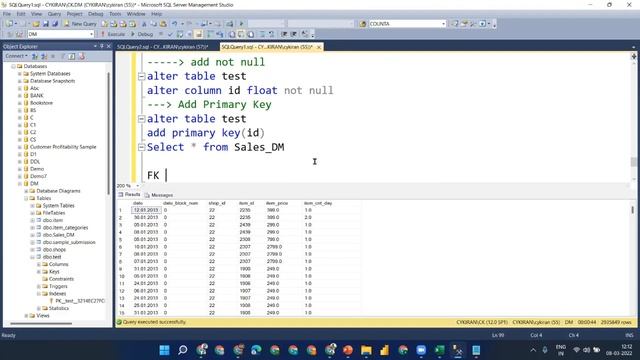Click the Save icon in the toolbar
The width and height of the screenshot is (640, 360).
point(46,24)
